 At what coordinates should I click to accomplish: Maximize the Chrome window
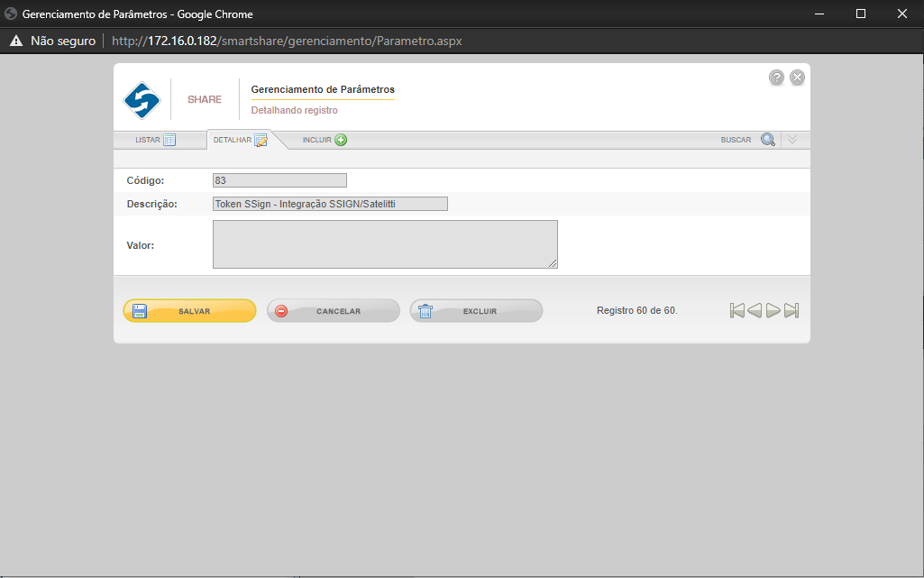click(860, 14)
